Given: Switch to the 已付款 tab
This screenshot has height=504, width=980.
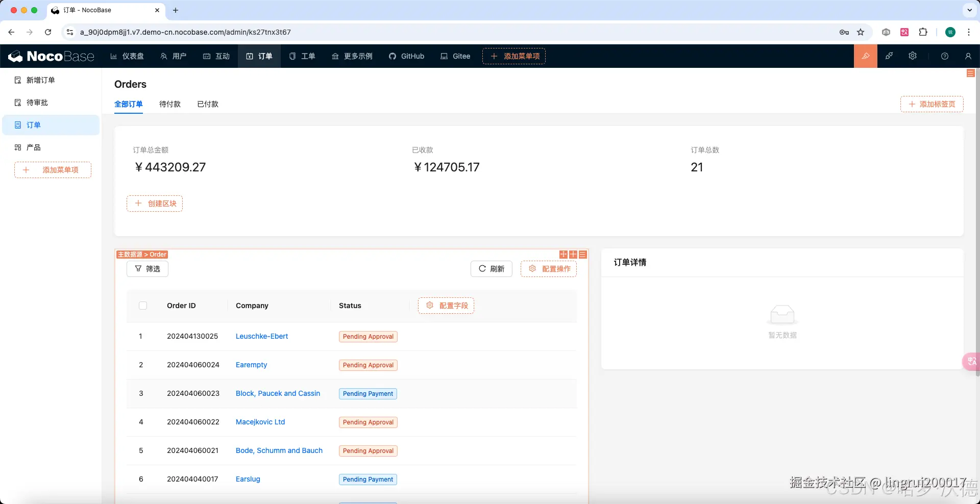Looking at the screenshot, I should pyautogui.click(x=208, y=104).
